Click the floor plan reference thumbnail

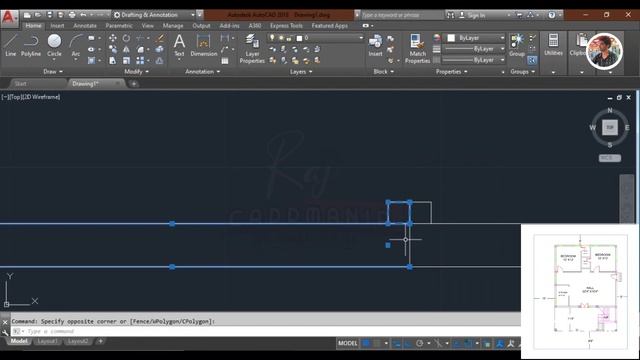click(x=580, y=291)
